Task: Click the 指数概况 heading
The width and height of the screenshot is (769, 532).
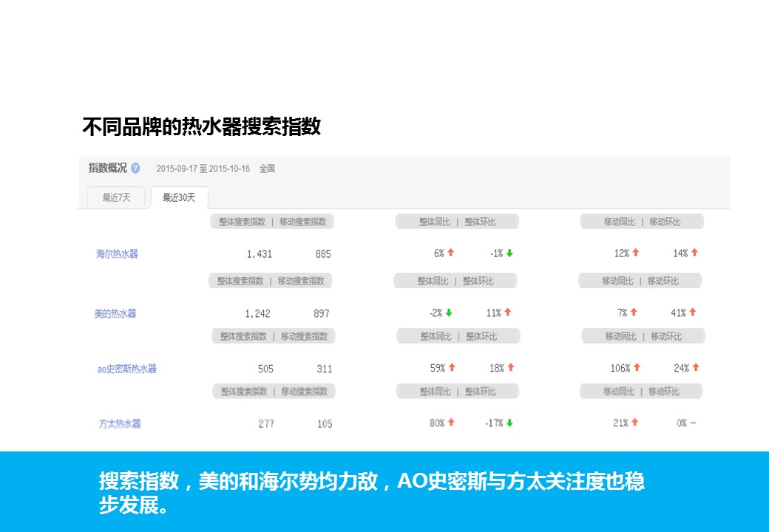Action: click(x=107, y=168)
